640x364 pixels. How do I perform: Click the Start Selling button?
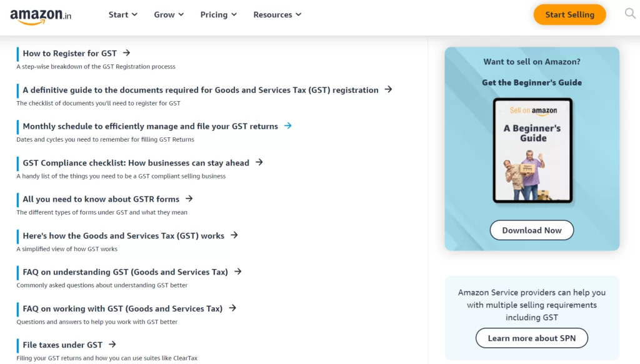click(569, 15)
